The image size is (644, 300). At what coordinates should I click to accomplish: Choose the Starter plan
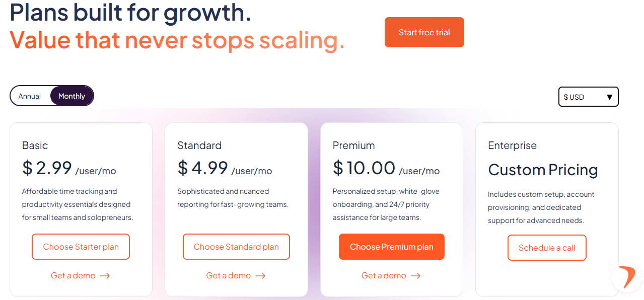pyautogui.click(x=81, y=247)
